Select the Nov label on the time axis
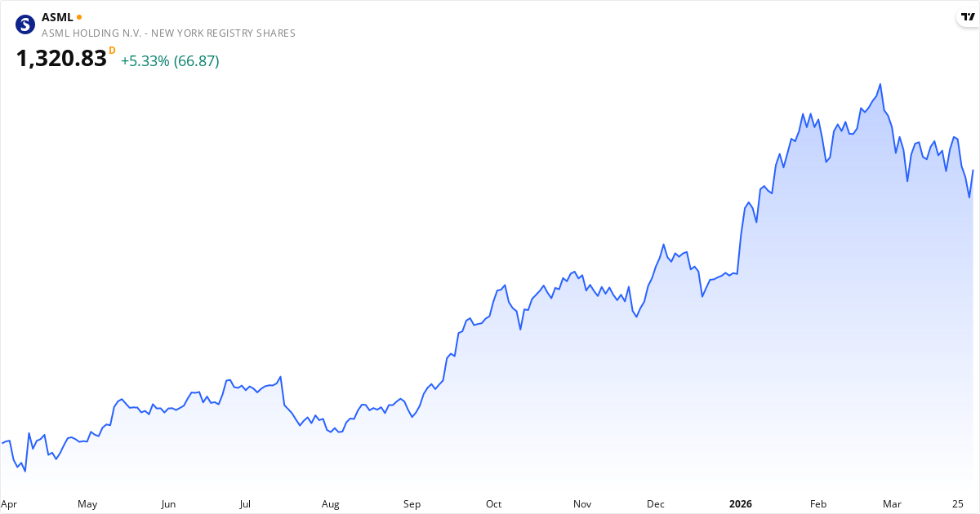The image size is (980, 514). click(582, 504)
